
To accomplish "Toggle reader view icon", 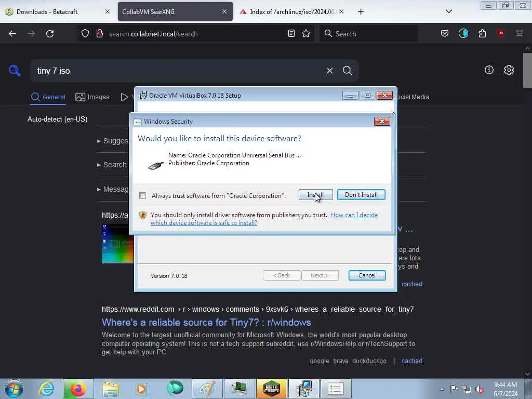I will pyautogui.click(x=291, y=34).
